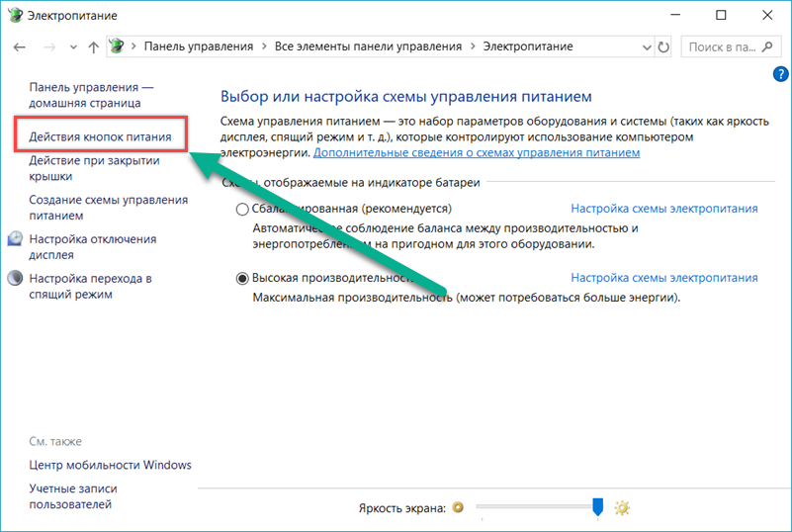
Task: Open Настройка схемы электропитания for Высокая производительность
Action: coord(664,278)
